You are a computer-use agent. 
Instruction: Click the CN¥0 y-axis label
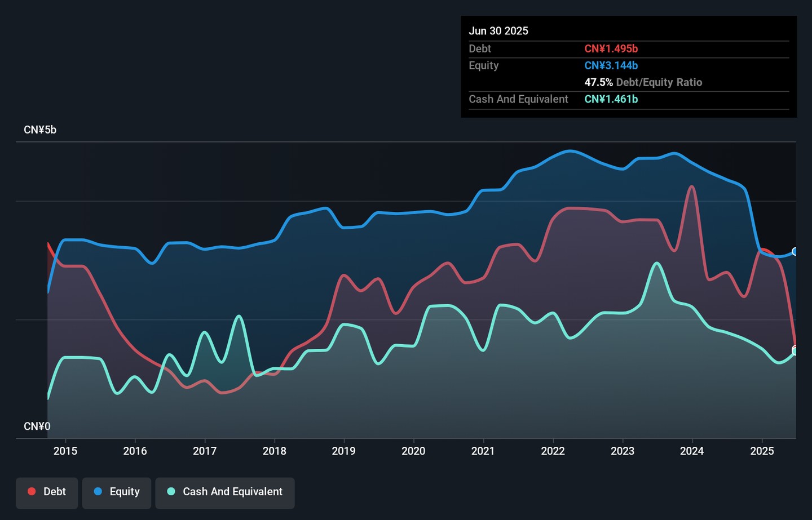(37, 426)
